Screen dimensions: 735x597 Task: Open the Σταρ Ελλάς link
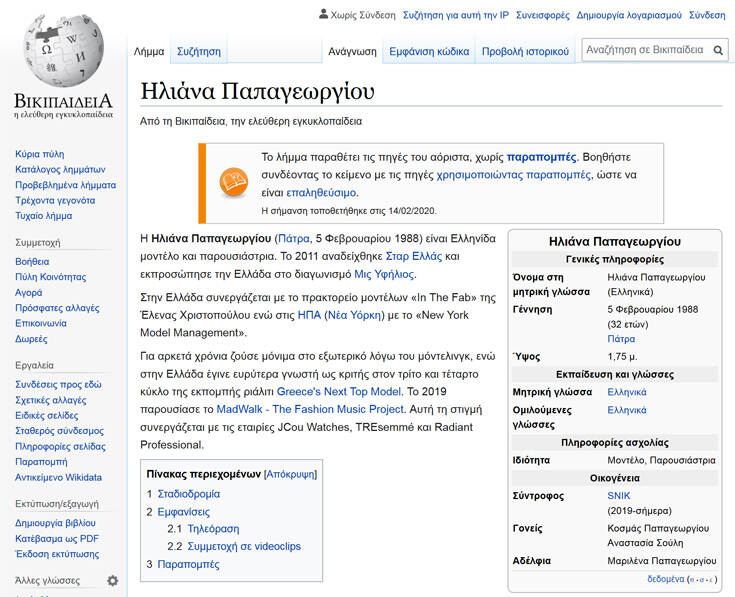(413, 257)
